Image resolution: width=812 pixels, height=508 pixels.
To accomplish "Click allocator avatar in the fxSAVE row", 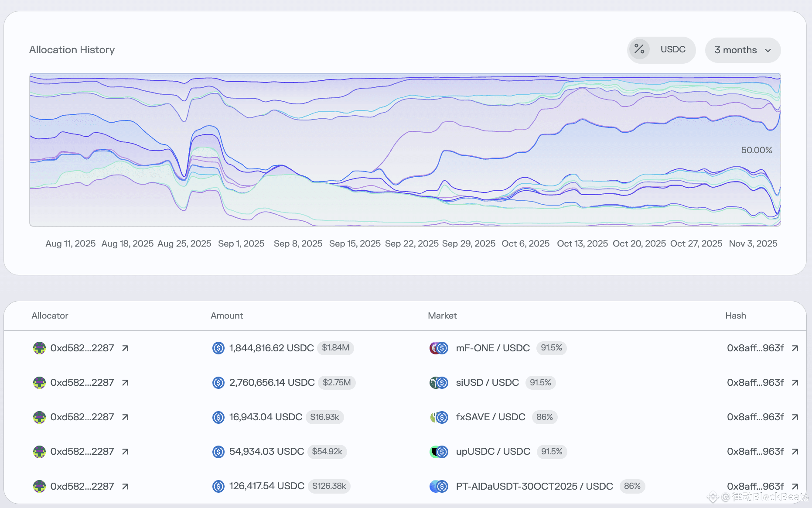I will tap(40, 417).
